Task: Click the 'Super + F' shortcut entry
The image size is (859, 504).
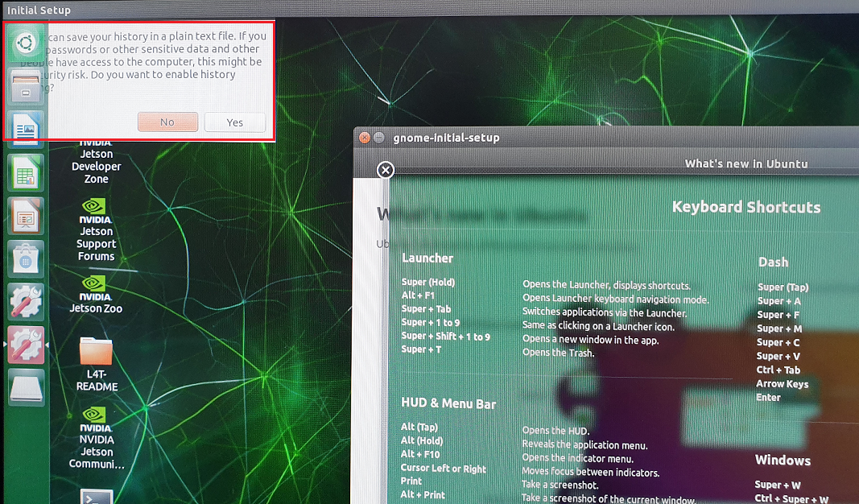Action: tap(778, 315)
